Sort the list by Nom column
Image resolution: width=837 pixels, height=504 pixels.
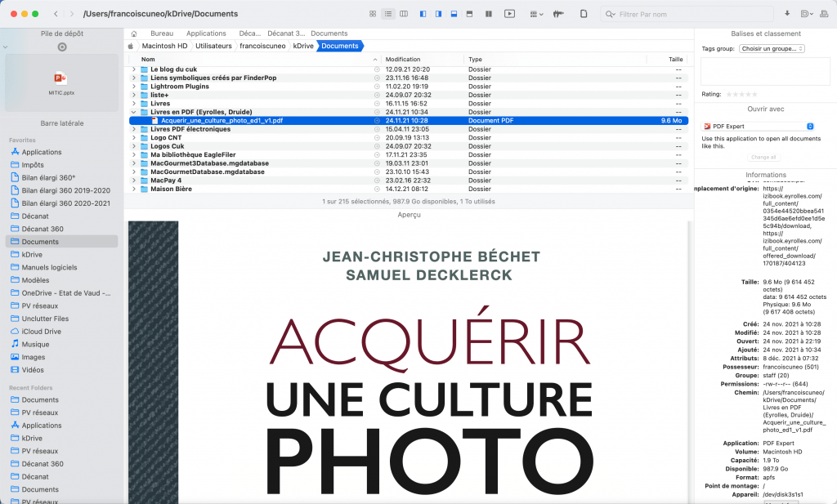click(x=259, y=59)
